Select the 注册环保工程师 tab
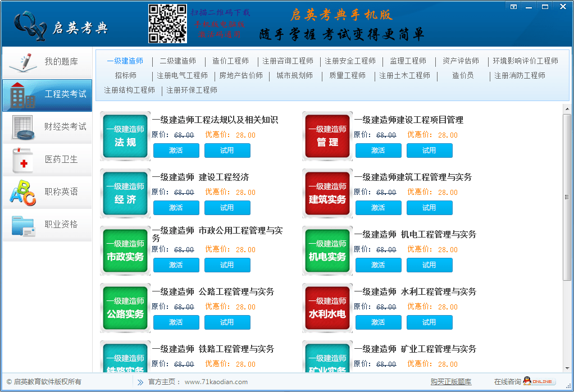Viewport: 574px width, 392px height. (x=192, y=90)
